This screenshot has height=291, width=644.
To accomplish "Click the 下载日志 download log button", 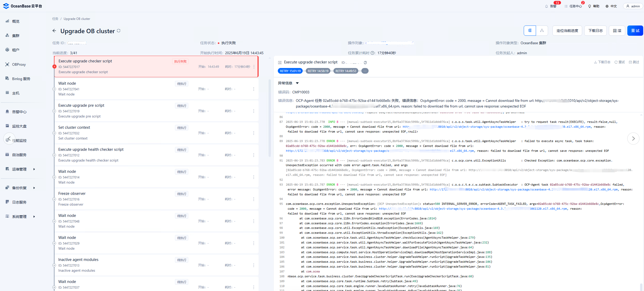I will pos(595,31).
